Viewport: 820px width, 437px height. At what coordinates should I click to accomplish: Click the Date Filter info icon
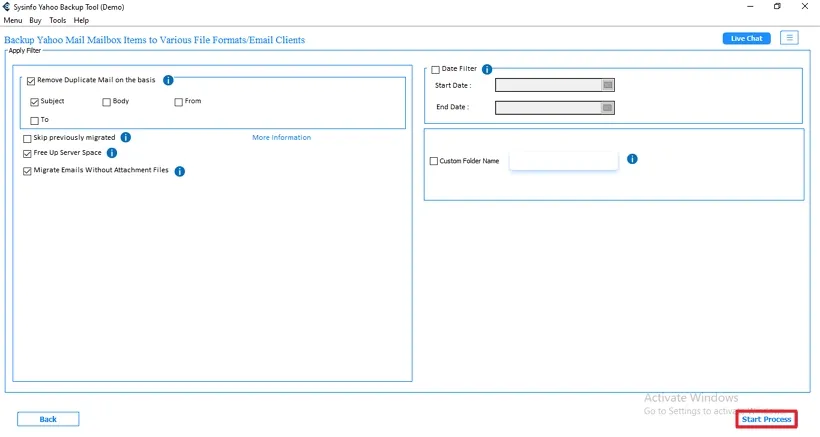point(487,69)
